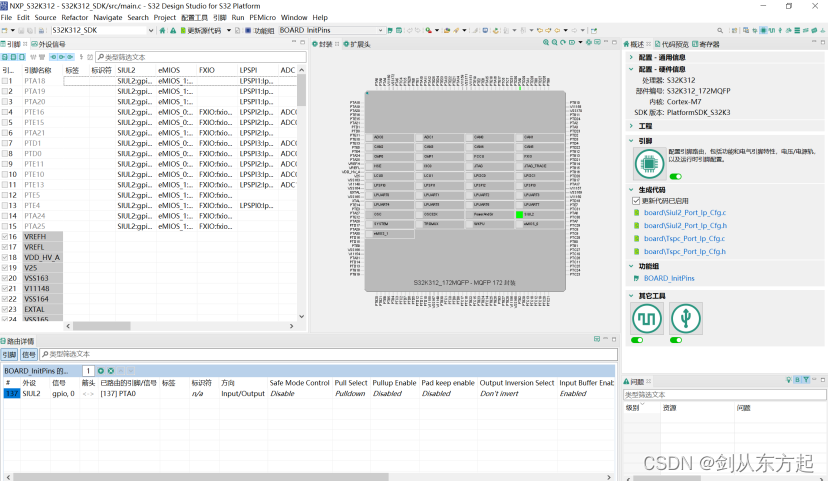Screen dimensions: 829x482
Task: Click the rotate package icon
Action: 563,43
